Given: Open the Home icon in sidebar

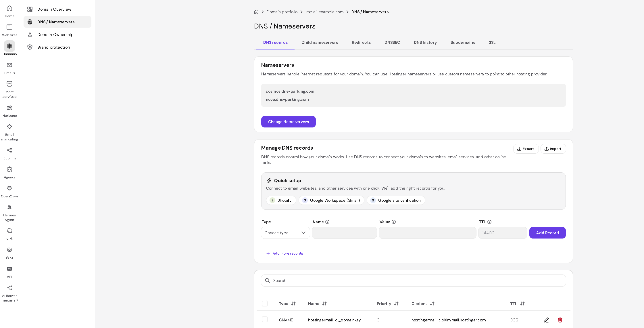Looking at the screenshot, I should pyautogui.click(x=9, y=8).
